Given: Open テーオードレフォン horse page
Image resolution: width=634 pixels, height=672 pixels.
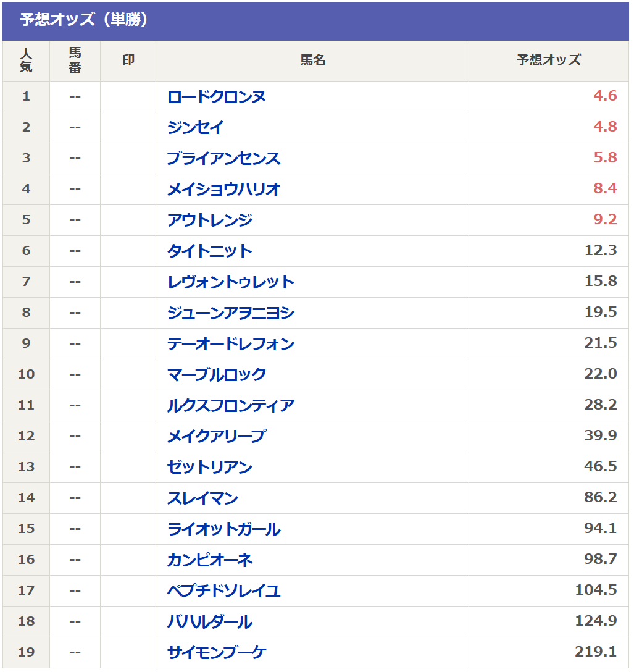Looking at the screenshot, I should click(x=230, y=344).
